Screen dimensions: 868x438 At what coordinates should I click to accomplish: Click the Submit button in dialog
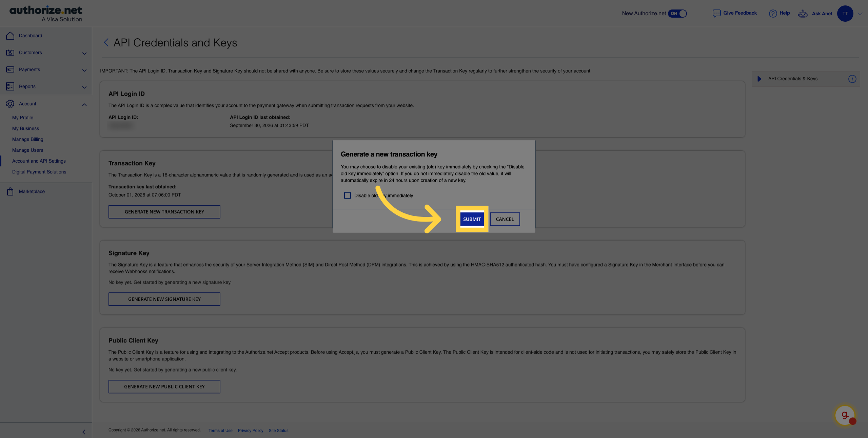[472, 219]
